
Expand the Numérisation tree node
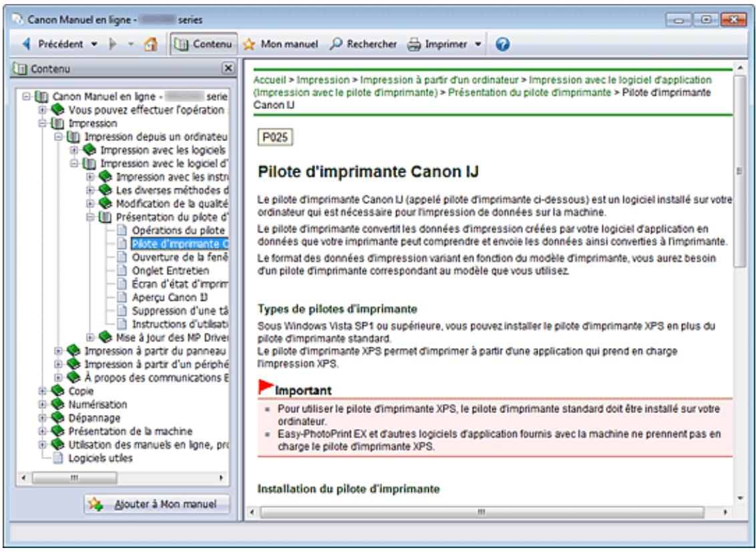tap(43, 404)
